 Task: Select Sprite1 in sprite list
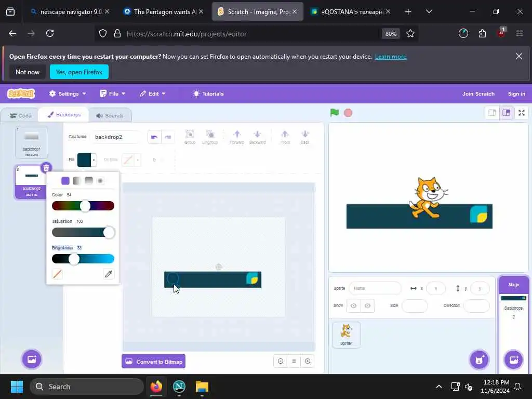(x=346, y=335)
